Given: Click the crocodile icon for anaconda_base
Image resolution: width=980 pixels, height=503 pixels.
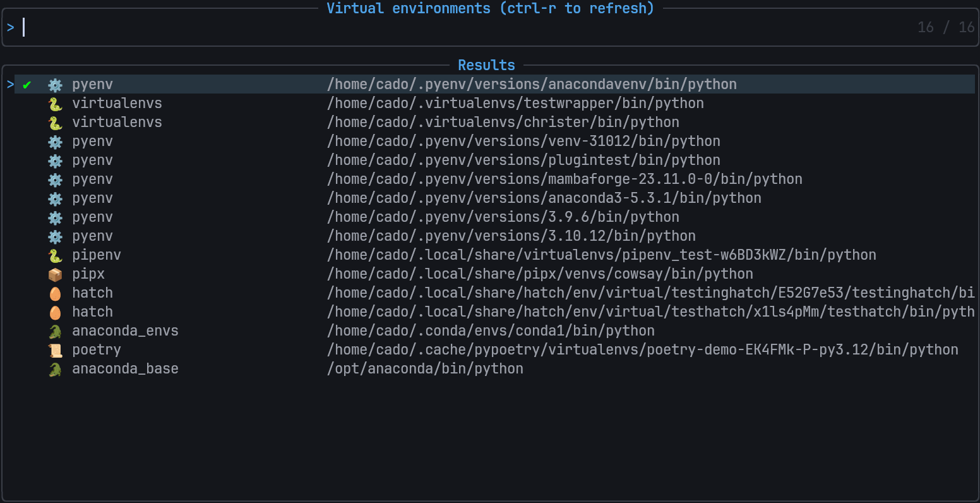Looking at the screenshot, I should point(56,369).
